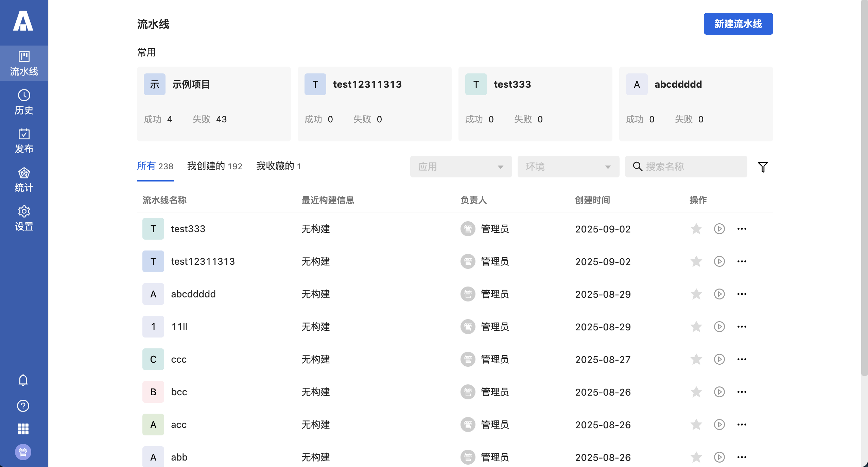Open the bcc pipeline link
This screenshot has width=868, height=467.
179,392
